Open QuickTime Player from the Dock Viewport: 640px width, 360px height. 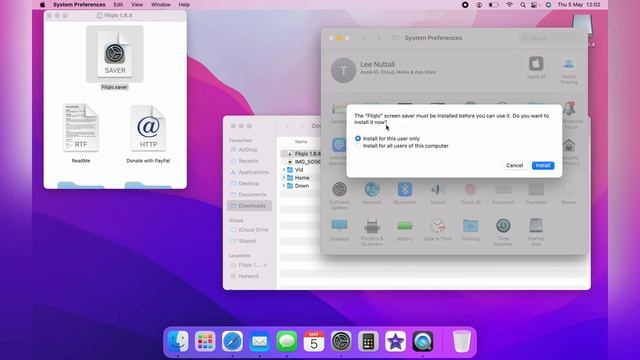pyautogui.click(x=422, y=341)
